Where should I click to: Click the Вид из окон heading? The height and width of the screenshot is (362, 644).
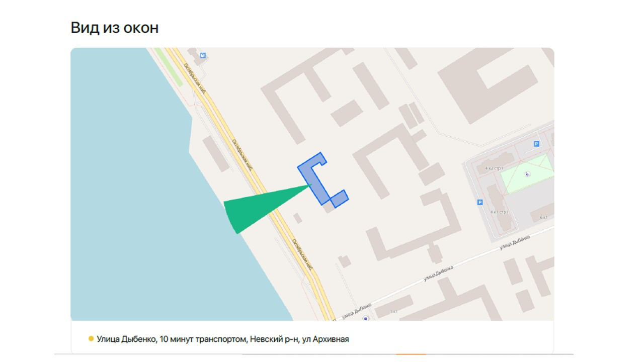click(x=115, y=28)
